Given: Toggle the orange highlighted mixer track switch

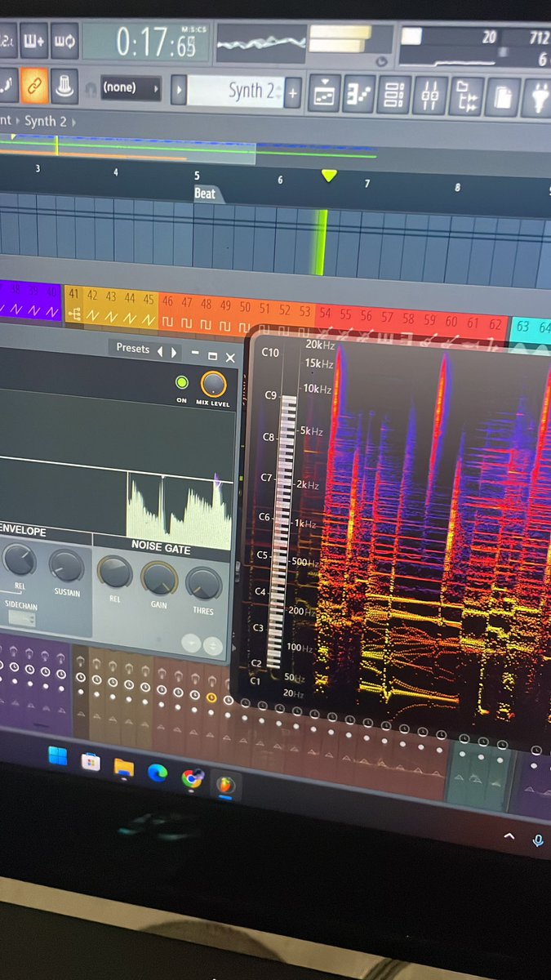Looking at the screenshot, I should (x=211, y=697).
